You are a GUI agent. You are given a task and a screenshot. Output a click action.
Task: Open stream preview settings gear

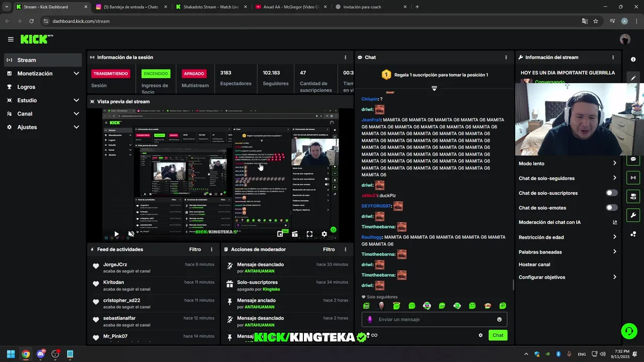325,234
